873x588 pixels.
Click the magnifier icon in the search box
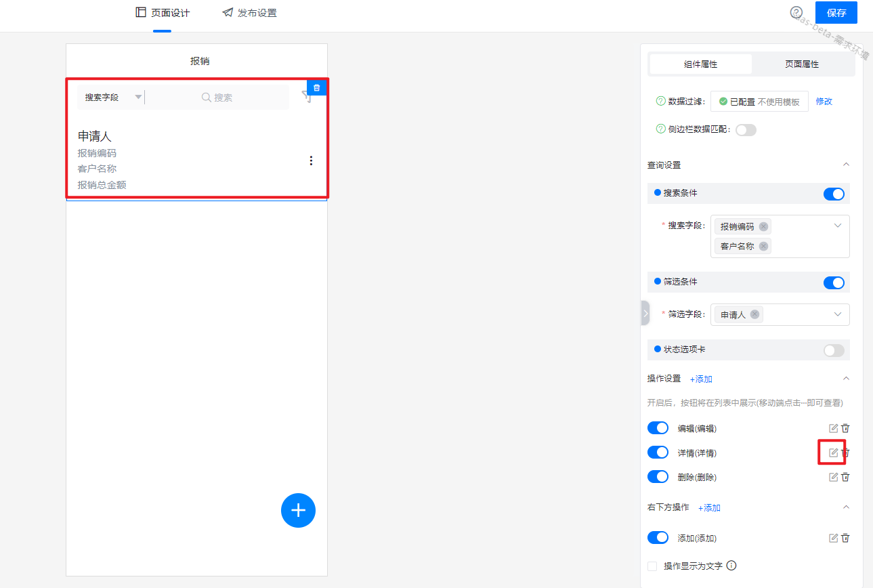point(207,98)
